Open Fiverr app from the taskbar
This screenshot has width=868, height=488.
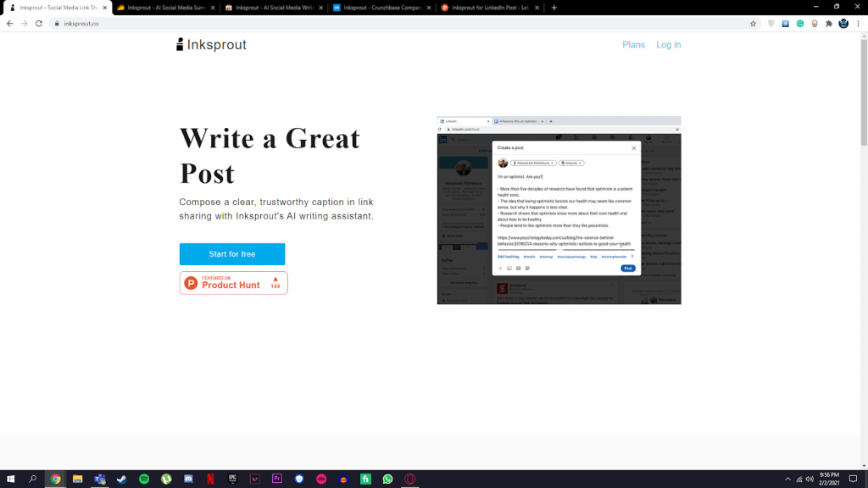point(365,480)
